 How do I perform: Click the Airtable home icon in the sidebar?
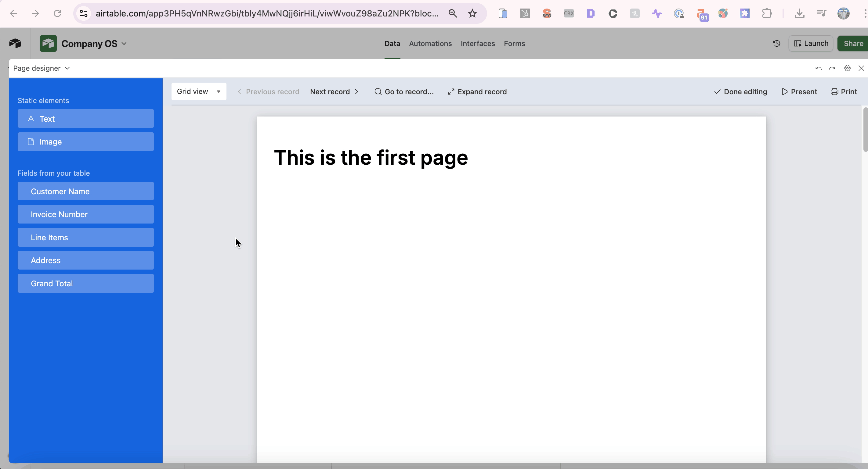pyautogui.click(x=15, y=43)
